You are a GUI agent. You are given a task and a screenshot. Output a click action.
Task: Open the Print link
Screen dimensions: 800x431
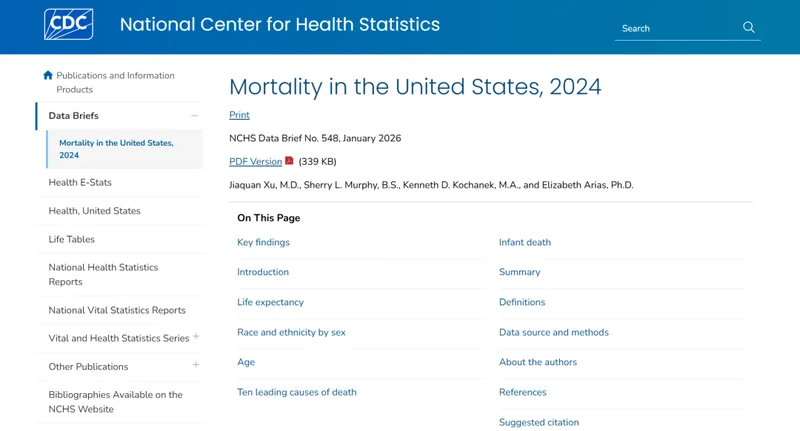(239, 115)
